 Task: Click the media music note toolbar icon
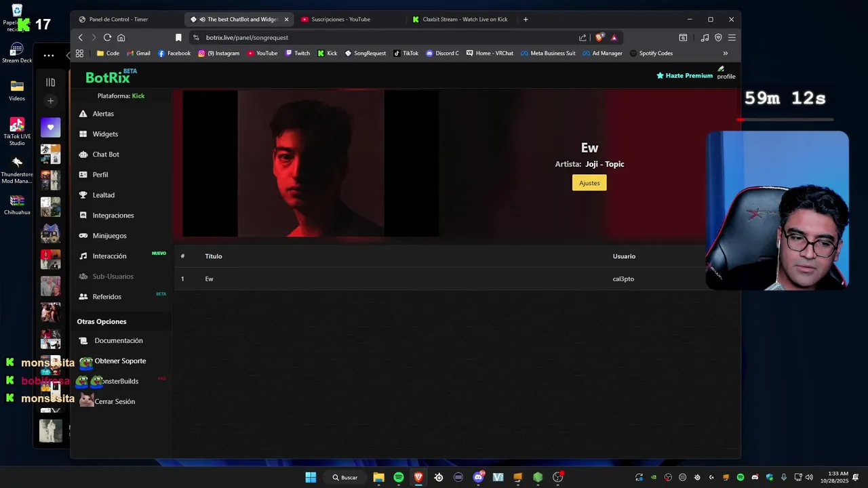tap(705, 37)
